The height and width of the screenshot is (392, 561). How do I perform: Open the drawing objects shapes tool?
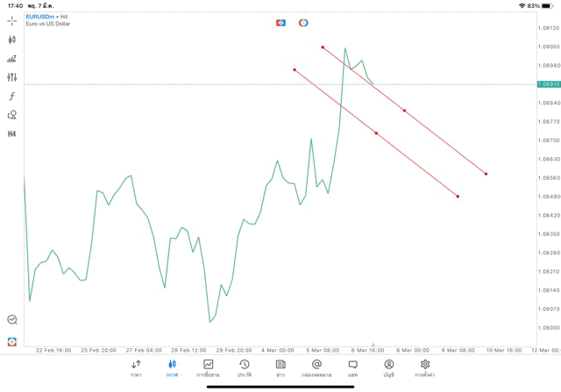click(x=12, y=115)
